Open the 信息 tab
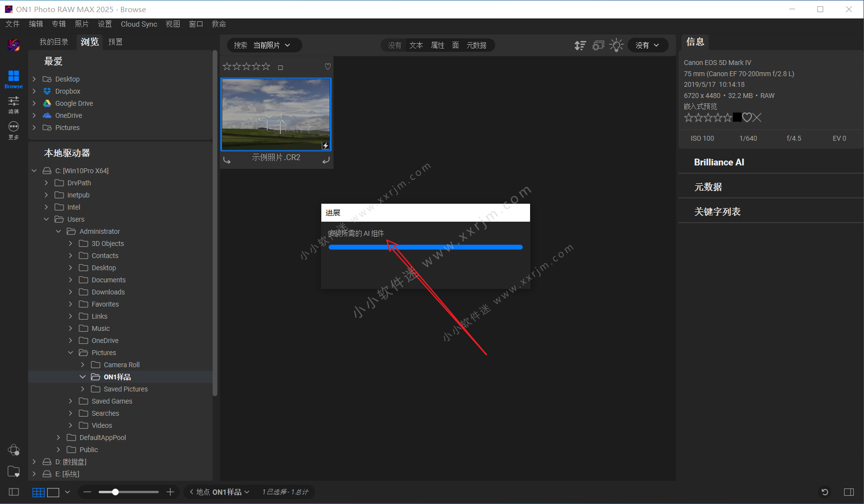 pos(695,42)
